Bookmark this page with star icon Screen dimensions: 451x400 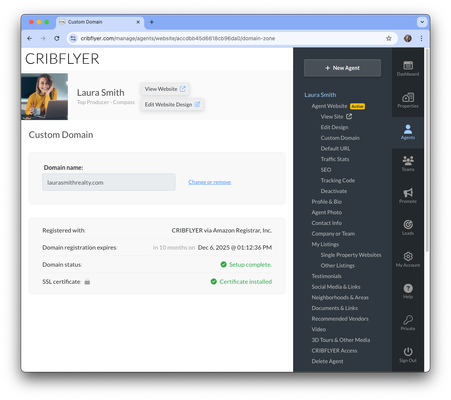389,38
